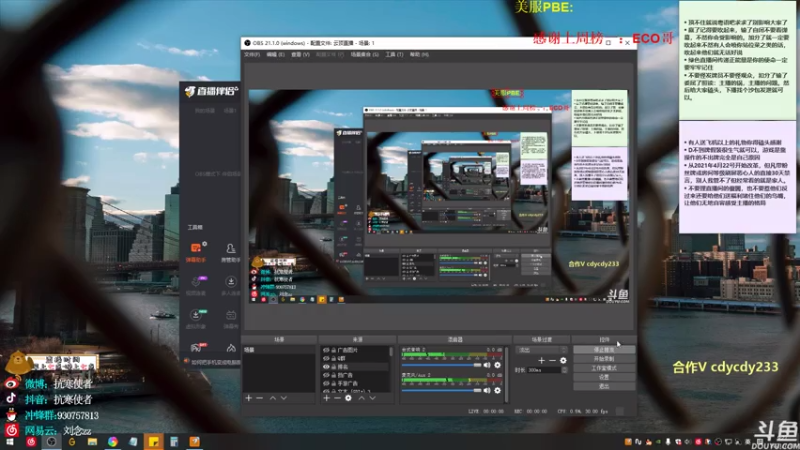Move the selected scene up
800x450 pixels.
(x=272, y=398)
